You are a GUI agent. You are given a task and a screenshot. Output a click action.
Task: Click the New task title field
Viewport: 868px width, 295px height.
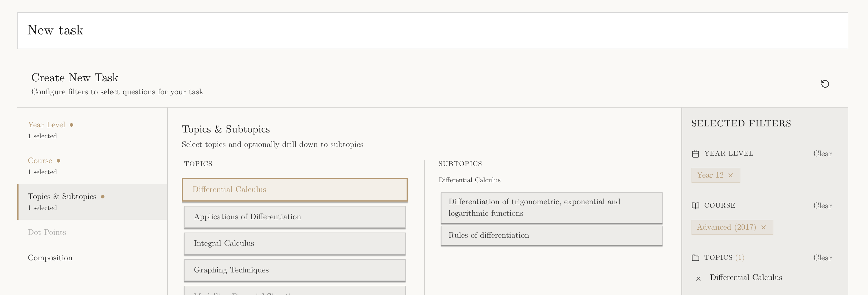432,31
